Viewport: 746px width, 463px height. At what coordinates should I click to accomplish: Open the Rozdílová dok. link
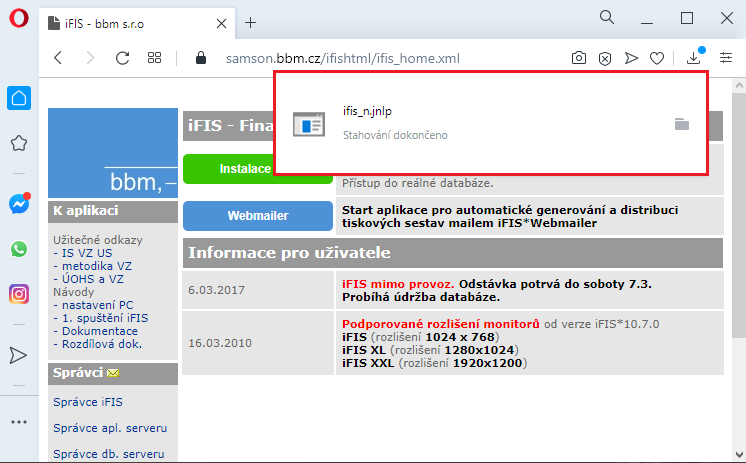click(102, 344)
